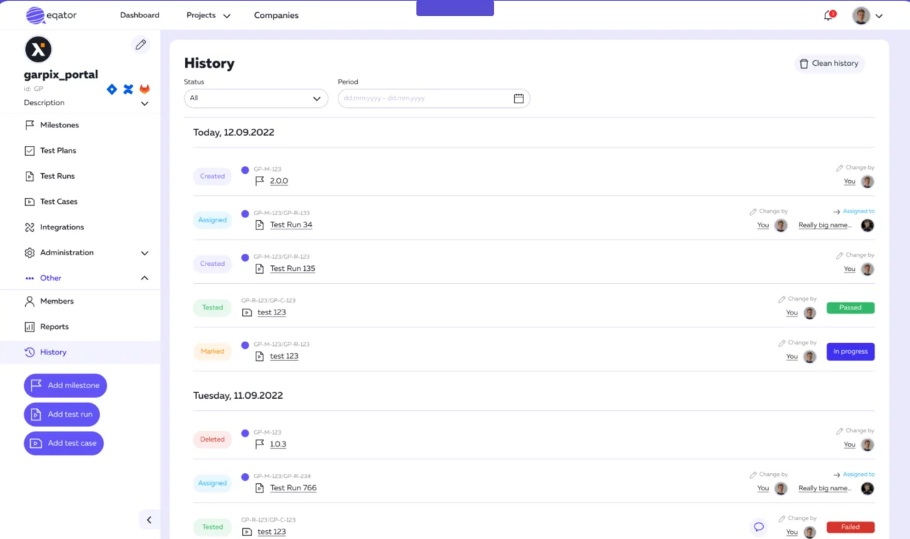Open the comment bubble icon in Failed row
Screen dimensions: 910x539
point(759,527)
